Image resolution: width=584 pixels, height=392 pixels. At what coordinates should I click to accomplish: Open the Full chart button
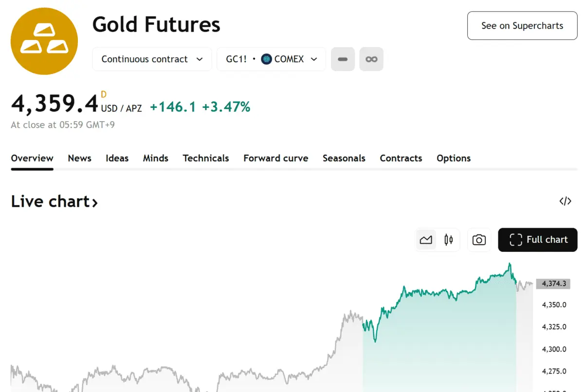click(538, 240)
